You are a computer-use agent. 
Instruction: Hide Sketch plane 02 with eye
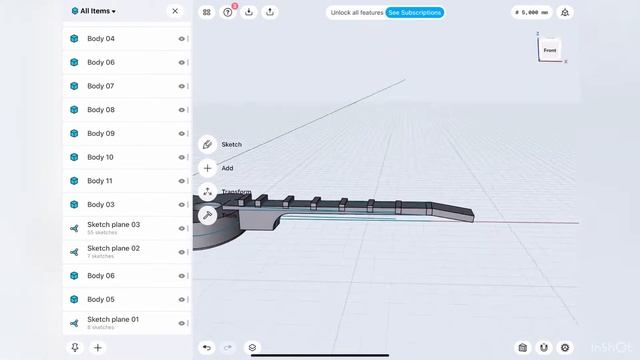(x=182, y=252)
